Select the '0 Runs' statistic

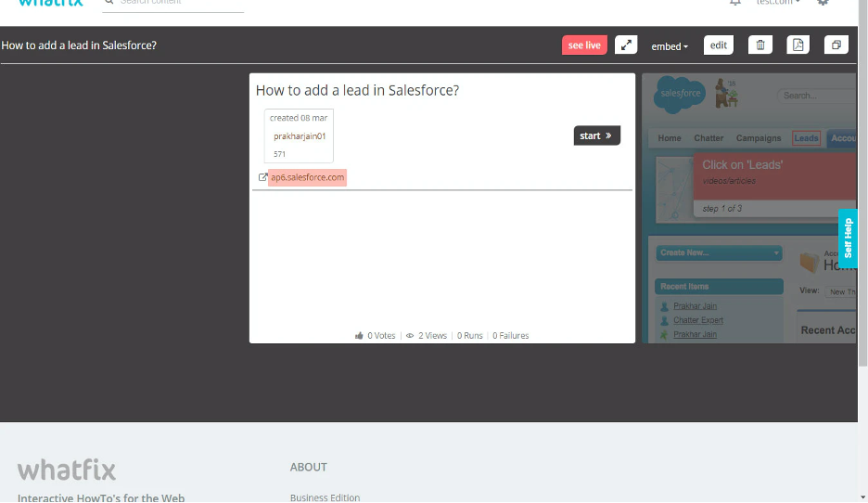[469, 336]
